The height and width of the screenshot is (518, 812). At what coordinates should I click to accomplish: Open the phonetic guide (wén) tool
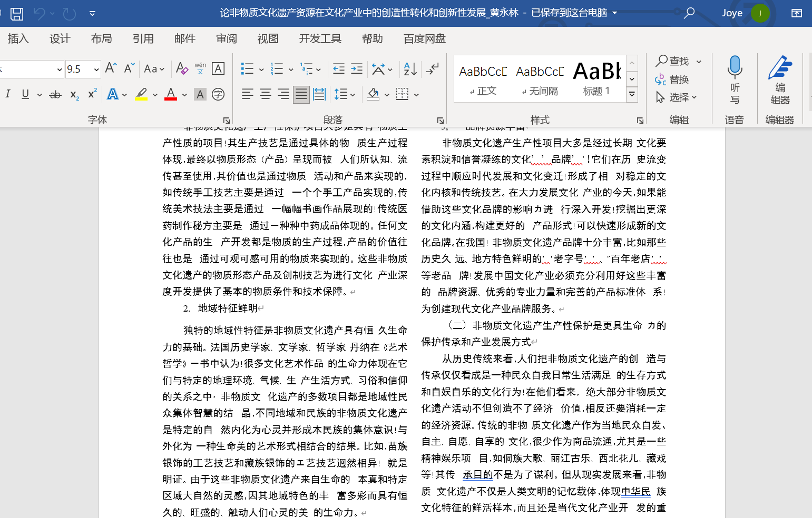(200, 68)
